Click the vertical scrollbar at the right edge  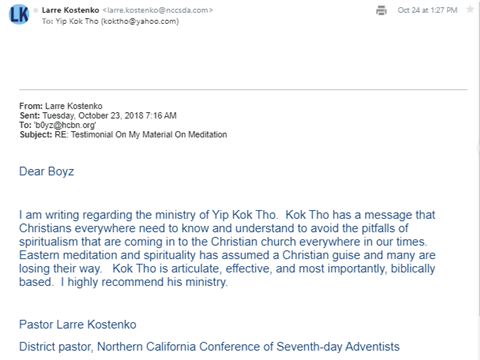(478, 180)
